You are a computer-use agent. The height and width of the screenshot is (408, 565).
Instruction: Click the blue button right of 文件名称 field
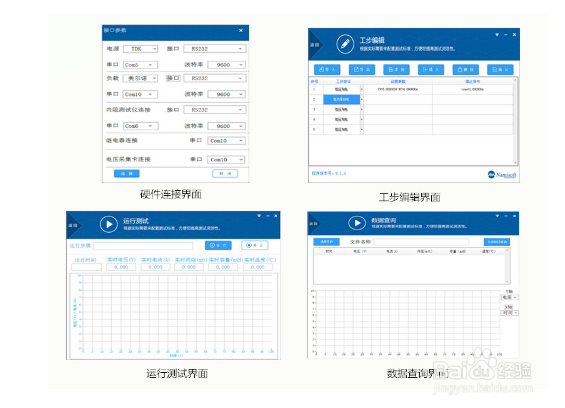(x=497, y=242)
